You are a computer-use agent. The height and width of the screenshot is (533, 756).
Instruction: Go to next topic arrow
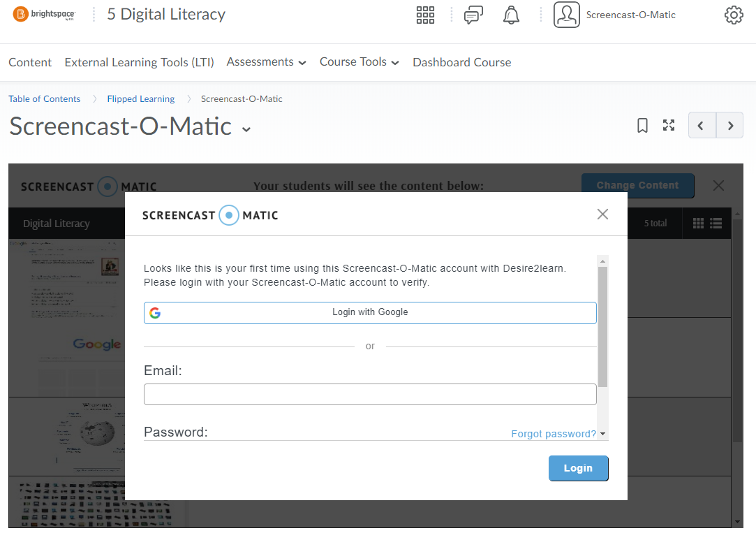click(730, 126)
